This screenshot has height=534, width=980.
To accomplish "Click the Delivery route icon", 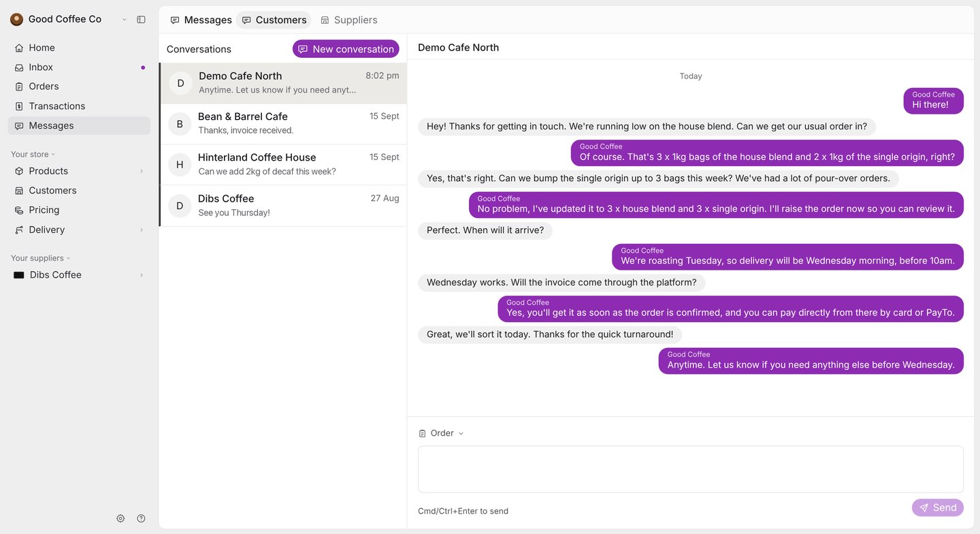I will pyautogui.click(x=19, y=230).
